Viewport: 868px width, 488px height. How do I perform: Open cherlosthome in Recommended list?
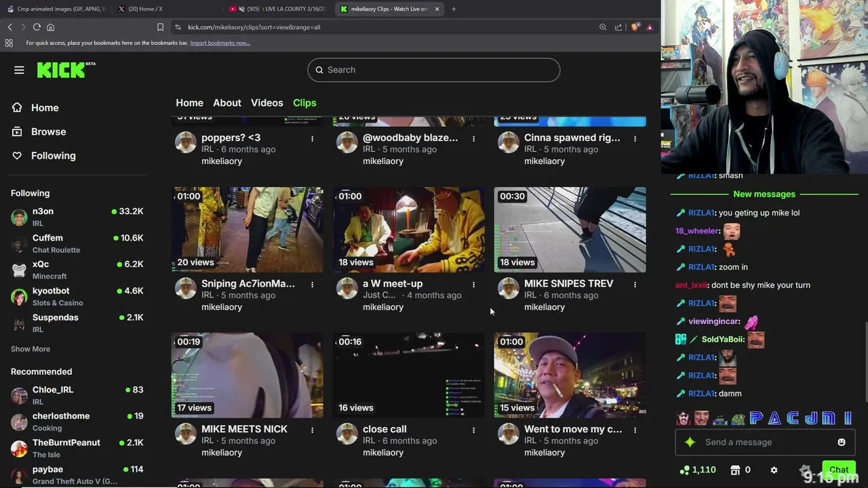coord(77,422)
